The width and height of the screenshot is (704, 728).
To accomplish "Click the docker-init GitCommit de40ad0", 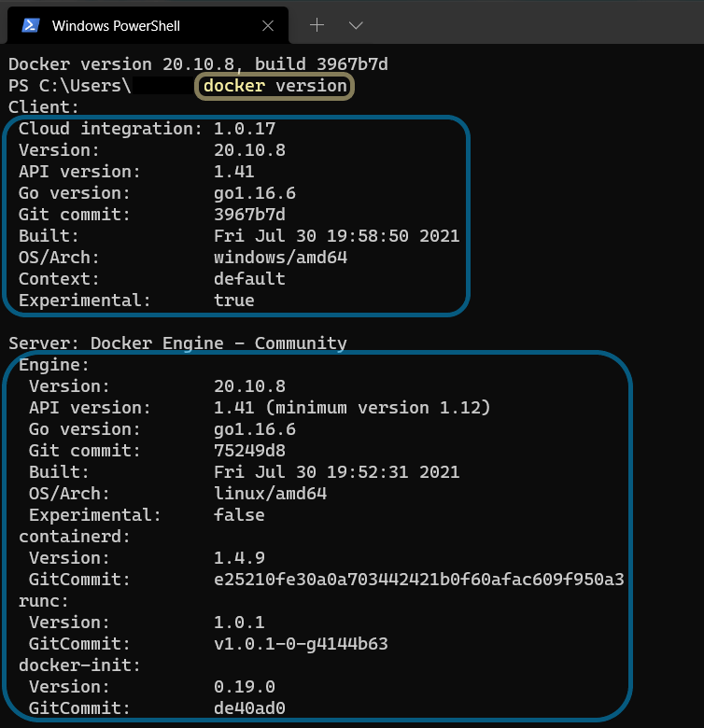I will [250, 708].
